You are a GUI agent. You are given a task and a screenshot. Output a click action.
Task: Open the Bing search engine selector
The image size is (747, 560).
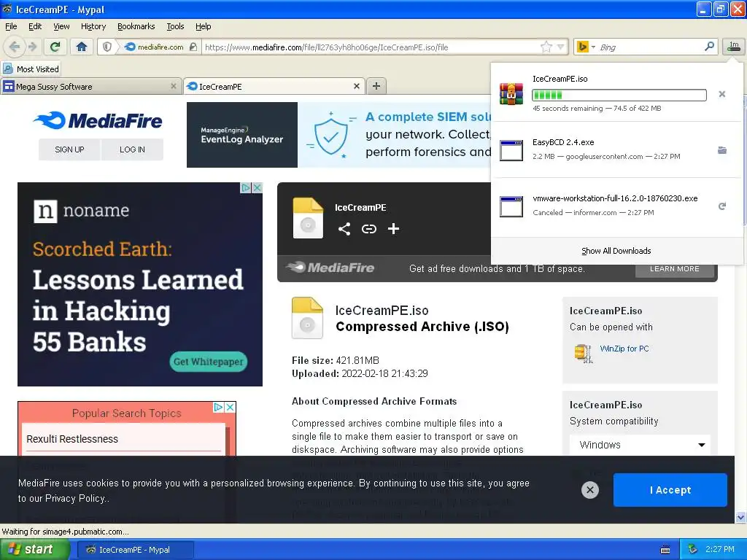(586, 47)
